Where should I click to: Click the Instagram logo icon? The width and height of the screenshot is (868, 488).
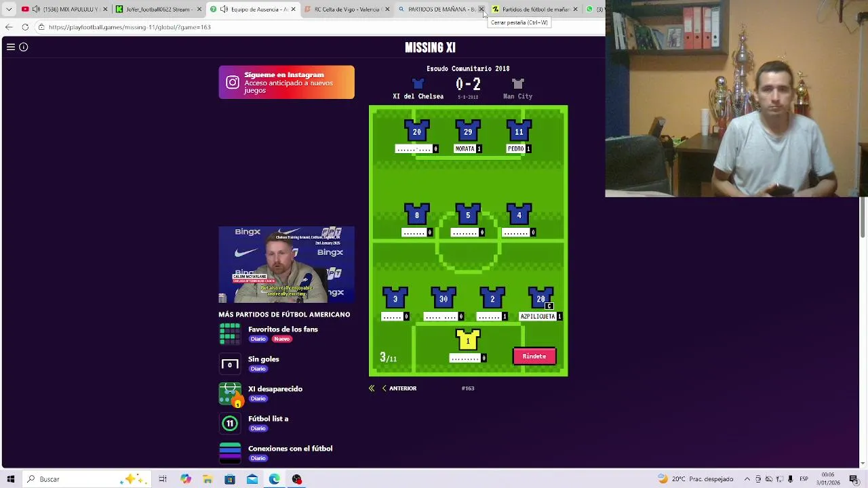(x=233, y=82)
